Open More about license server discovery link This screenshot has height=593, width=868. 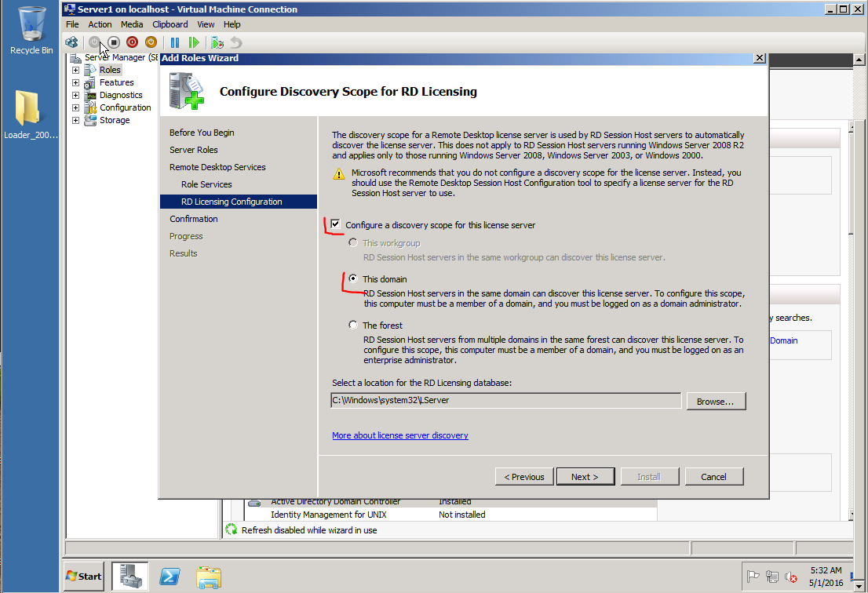(400, 435)
